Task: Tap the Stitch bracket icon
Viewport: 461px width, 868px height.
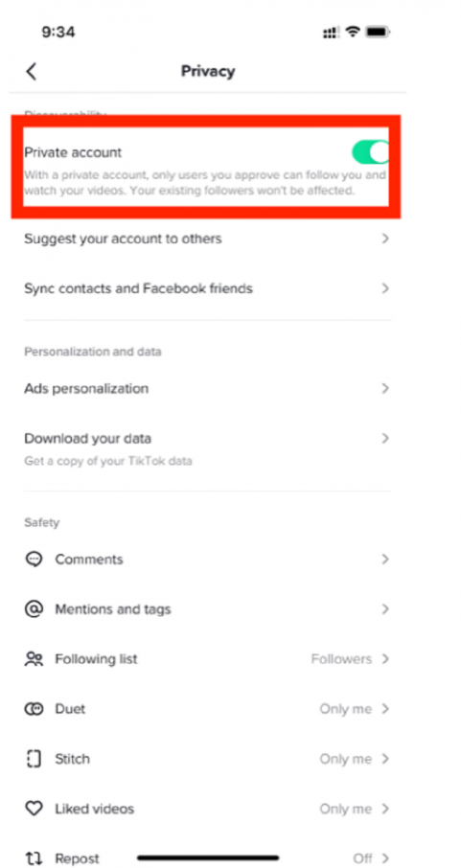Action: click(35, 759)
